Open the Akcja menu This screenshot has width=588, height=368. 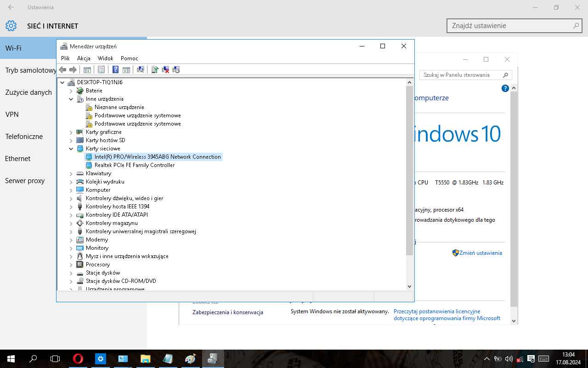(84, 58)
